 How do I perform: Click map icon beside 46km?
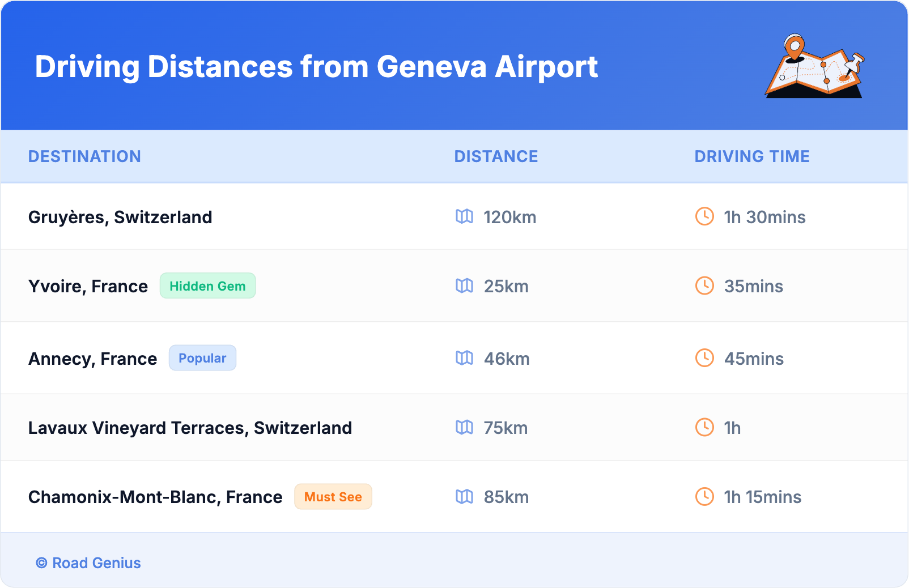click(464, 358)
